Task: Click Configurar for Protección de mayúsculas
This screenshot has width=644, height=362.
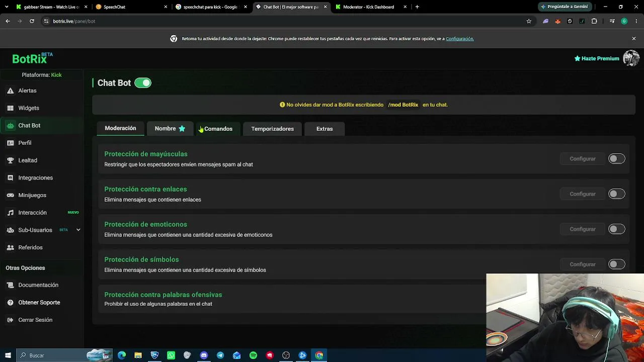Action: [x=583, y=159]
